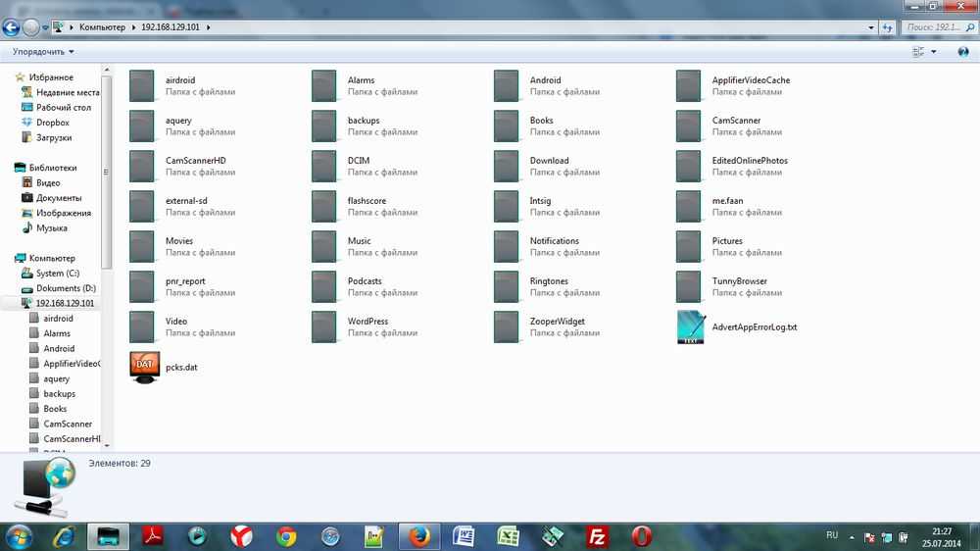Image resolution: width=980 pixels, height=551 pixels.
Task: Open the Упорядочить dropdown menu
Action: [x=43, y=52]
